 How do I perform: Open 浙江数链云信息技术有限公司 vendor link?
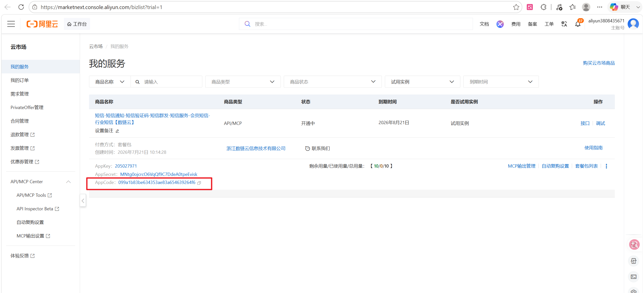pyautogui.click(x=256, y=148)
